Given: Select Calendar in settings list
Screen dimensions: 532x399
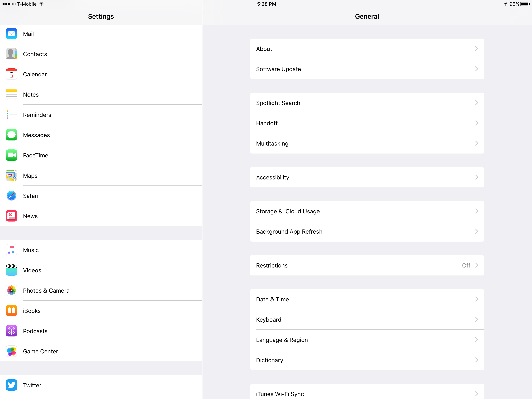Looking at the screenshot, I should (35, 74).
